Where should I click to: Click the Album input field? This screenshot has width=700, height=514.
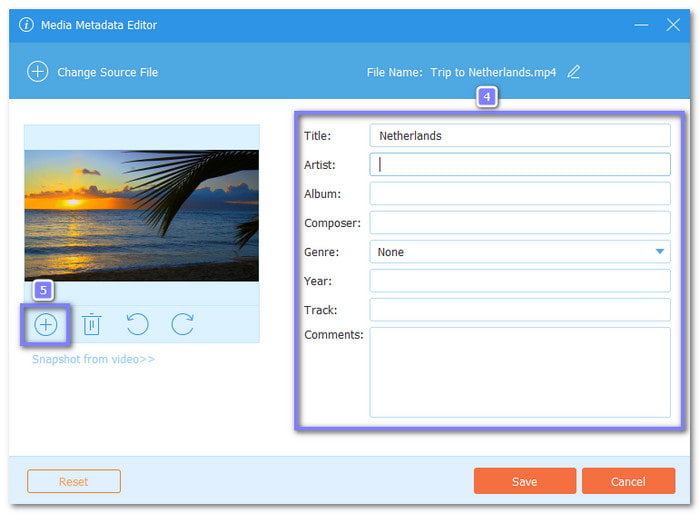[520, 194]
